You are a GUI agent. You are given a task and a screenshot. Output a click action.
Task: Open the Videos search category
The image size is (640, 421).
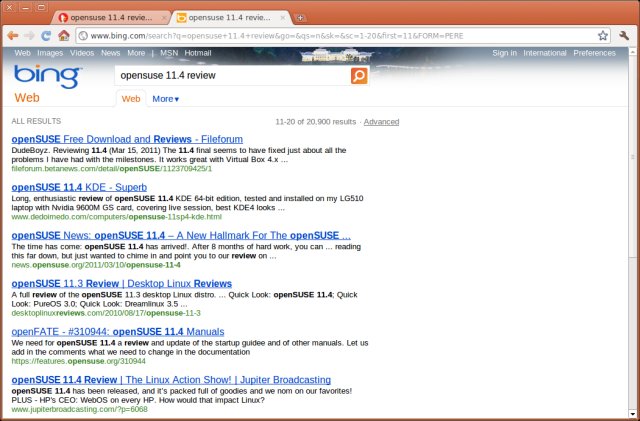coord(82,53)
